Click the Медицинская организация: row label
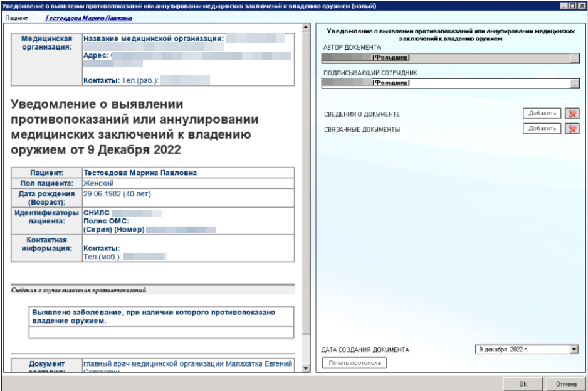 (x=46, y=43)
